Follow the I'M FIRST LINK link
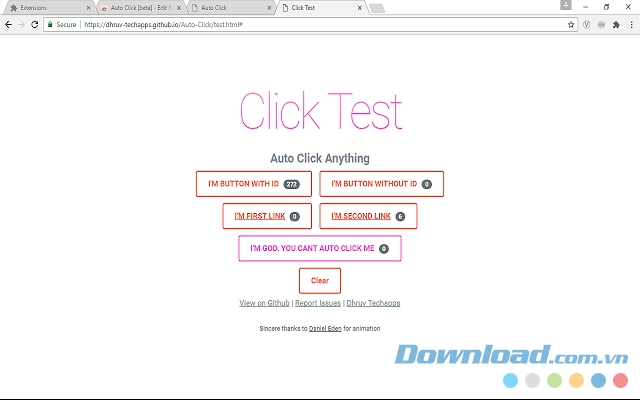 click(267, 216)
